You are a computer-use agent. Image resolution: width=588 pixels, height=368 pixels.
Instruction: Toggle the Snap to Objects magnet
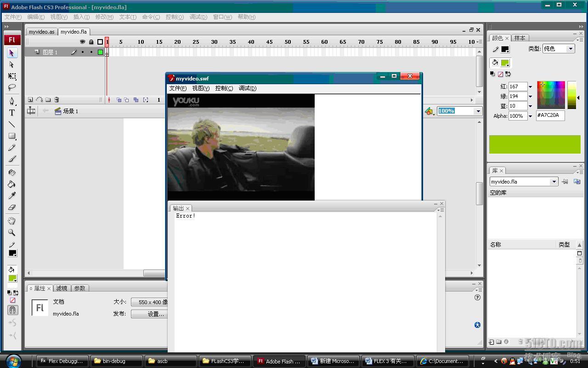point(12,310)
